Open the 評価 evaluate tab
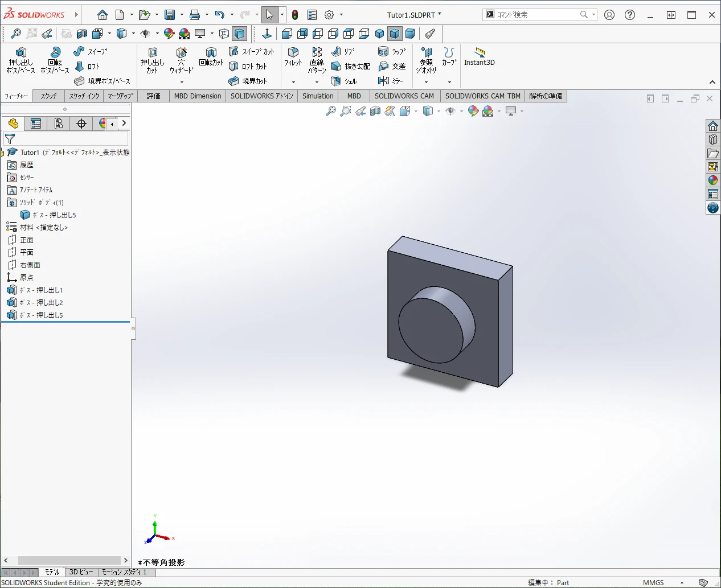721x588 pixels. coord(154,96)
